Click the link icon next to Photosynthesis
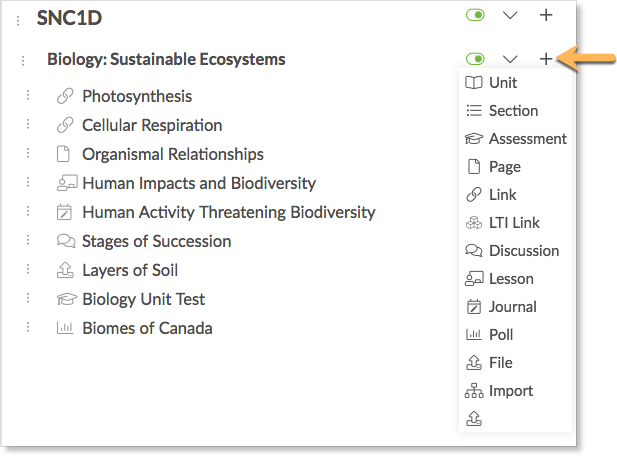Screen dimensions: 617x457 pyautogui.click(x=65, y=96)
